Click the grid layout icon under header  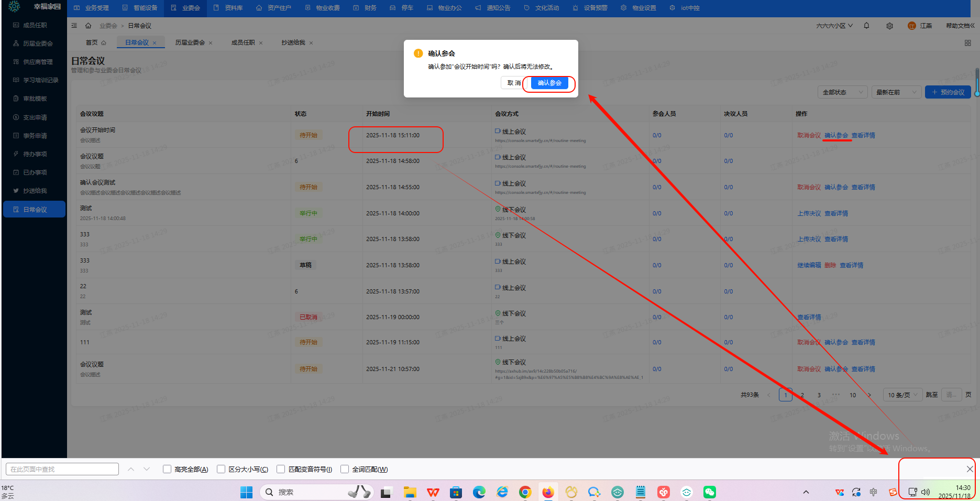tap(967, 43)
